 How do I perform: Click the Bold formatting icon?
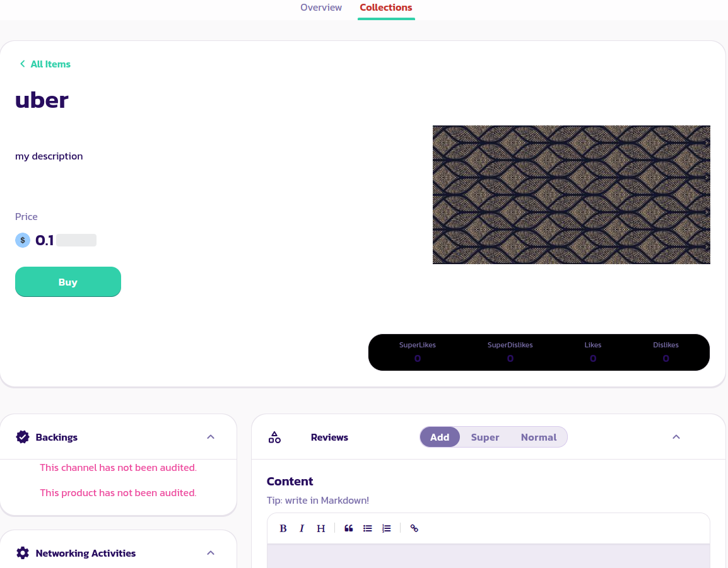point(283,528)
